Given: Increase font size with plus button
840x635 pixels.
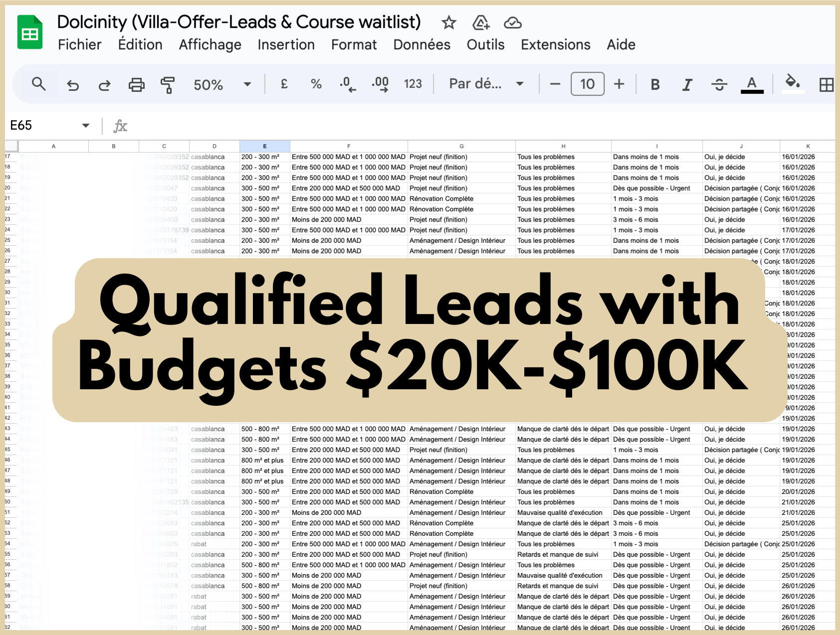Looking at the screenshot, I should pyautogui.click(x=619, y=84).
